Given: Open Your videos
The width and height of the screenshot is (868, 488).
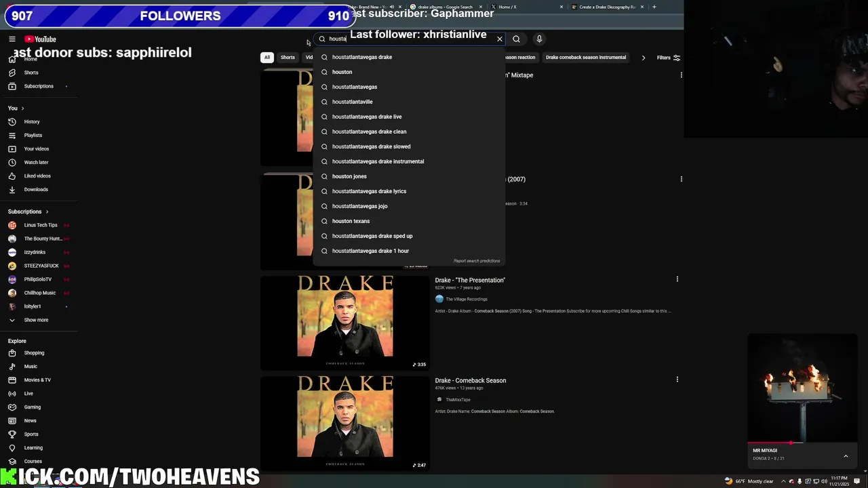Looking at the screenshot, I should [37, 149].
